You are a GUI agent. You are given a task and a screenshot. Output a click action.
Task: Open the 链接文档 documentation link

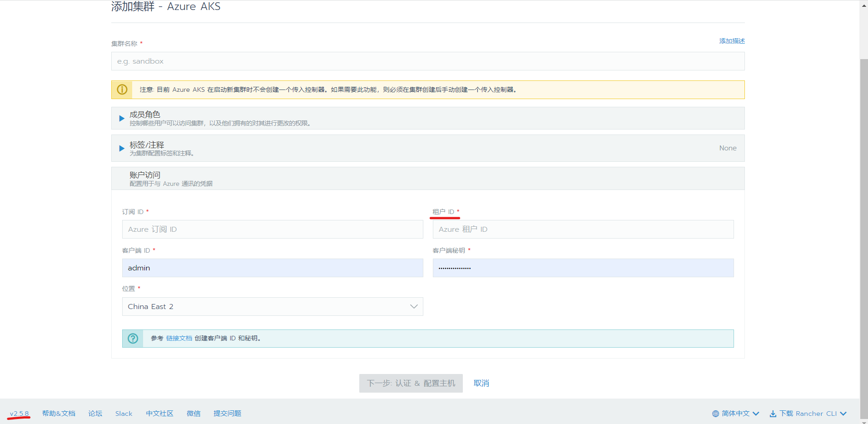coord(179,338)
